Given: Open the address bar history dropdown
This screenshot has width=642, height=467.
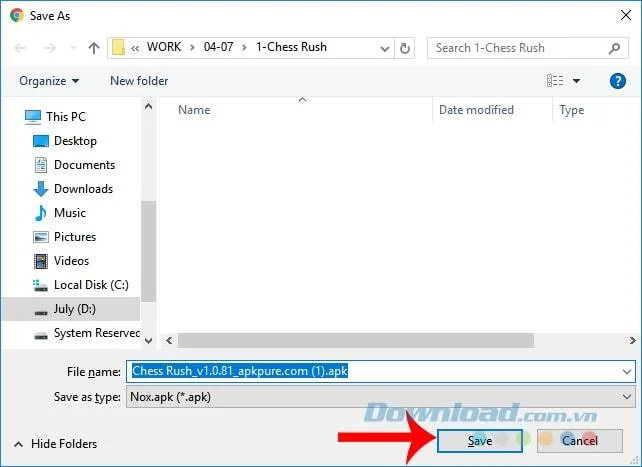Looking at the screenshot, I should coord(384,49).
